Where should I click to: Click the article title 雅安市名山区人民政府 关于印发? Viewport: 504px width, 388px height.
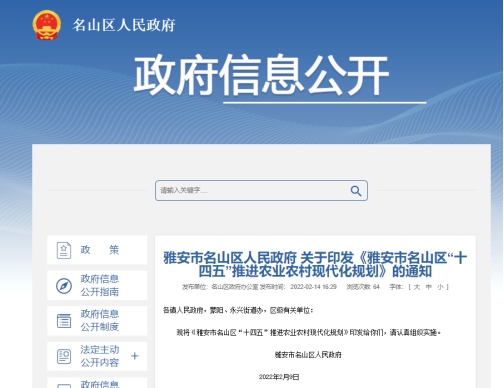[x=315, y=265]
